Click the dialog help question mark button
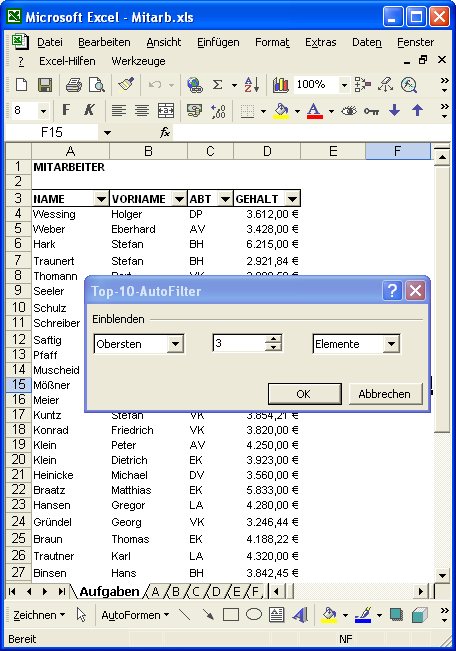The width and height of the screenshot is (456, 651). (392, 291)
